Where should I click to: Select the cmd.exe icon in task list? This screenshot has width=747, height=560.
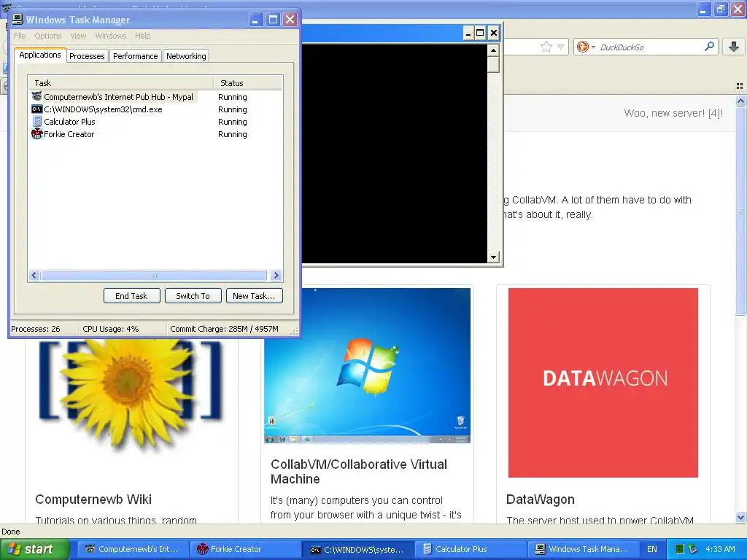coord(36,109)
